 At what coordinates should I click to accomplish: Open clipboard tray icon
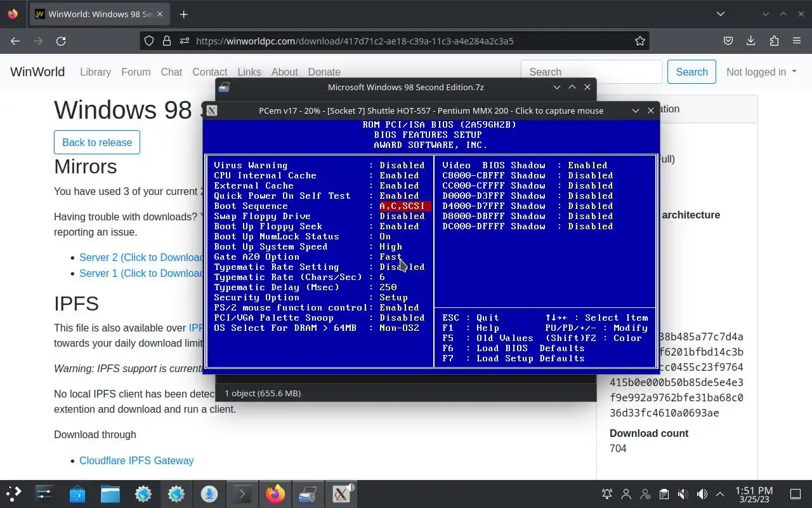pos(664,494)
